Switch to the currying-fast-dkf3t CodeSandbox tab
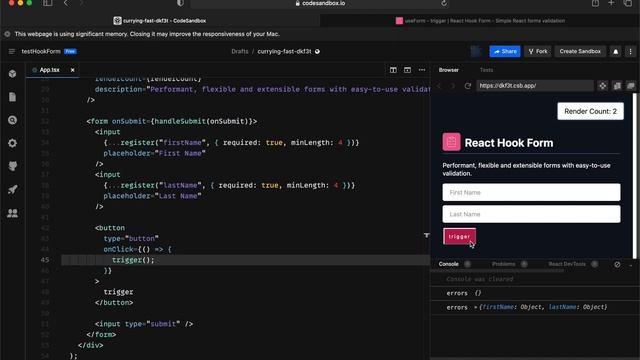Image resolution: width=640 pixels, height=360 pixels. point(160,21)
